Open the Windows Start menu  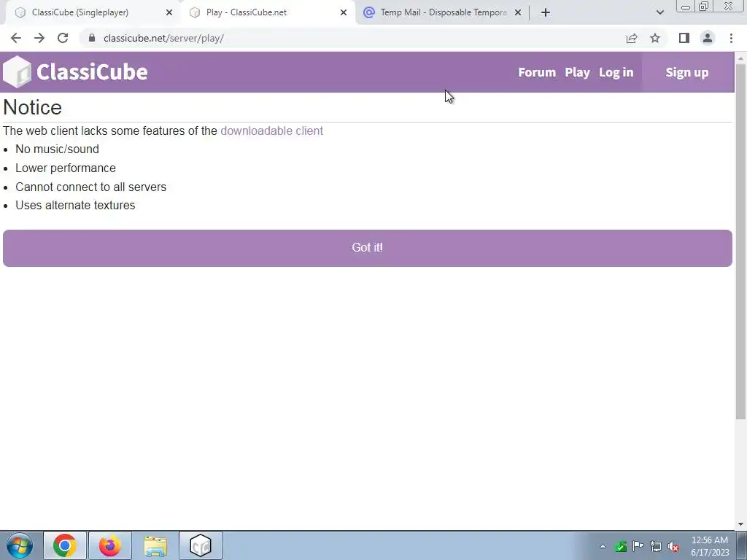coord(20,545)
